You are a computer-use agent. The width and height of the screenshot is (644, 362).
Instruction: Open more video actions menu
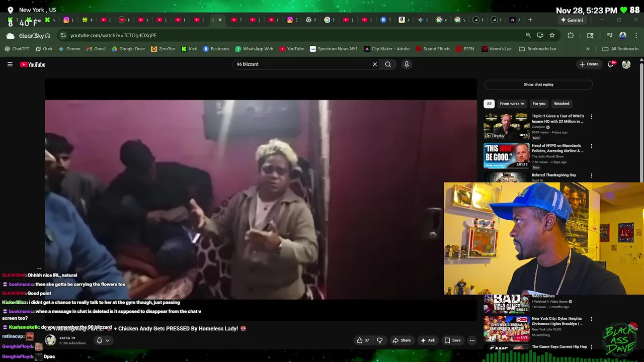(472, 340)
